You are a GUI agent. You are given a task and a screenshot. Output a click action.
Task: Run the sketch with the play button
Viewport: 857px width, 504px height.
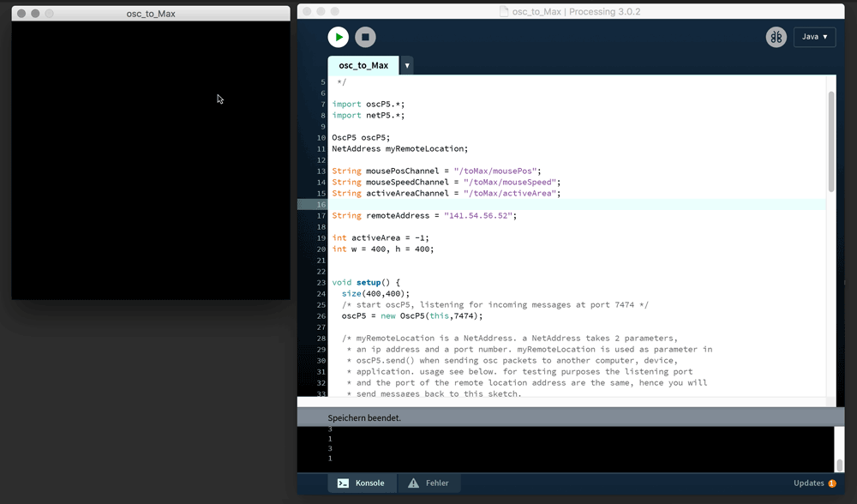point(339,37)
